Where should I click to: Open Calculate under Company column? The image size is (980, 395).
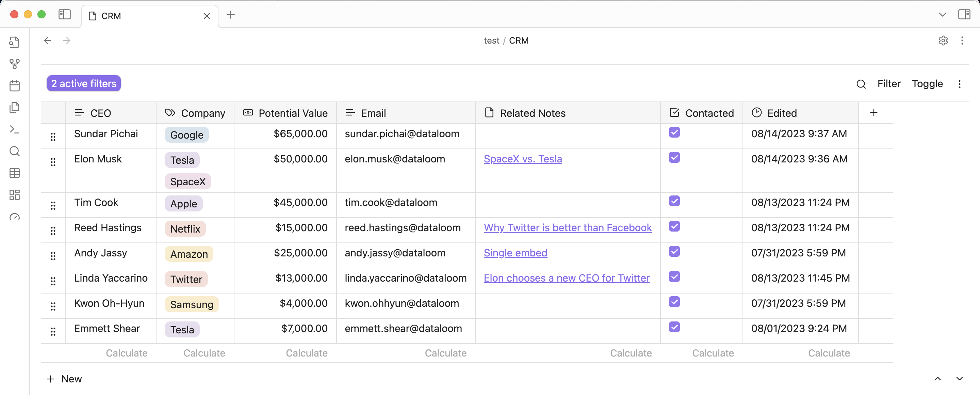coord(204,353)
